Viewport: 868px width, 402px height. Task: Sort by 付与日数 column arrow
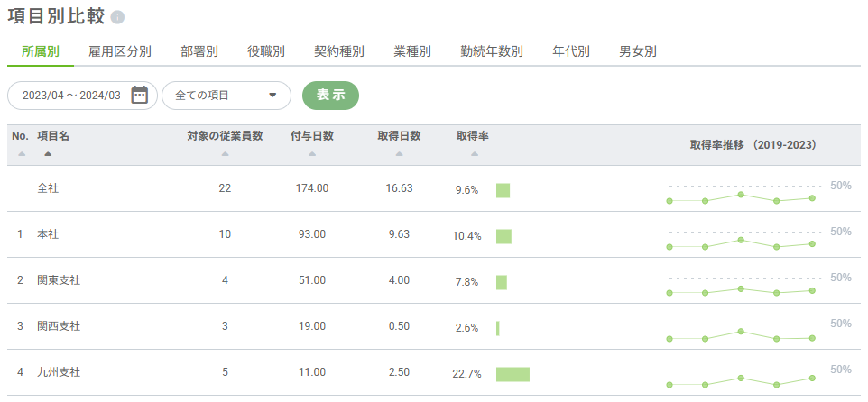tap(312, 154)
